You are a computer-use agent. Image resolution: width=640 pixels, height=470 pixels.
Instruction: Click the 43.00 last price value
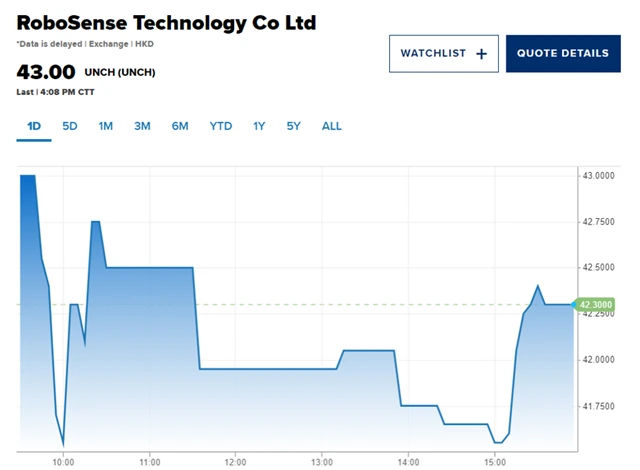[x=46, y=72]
